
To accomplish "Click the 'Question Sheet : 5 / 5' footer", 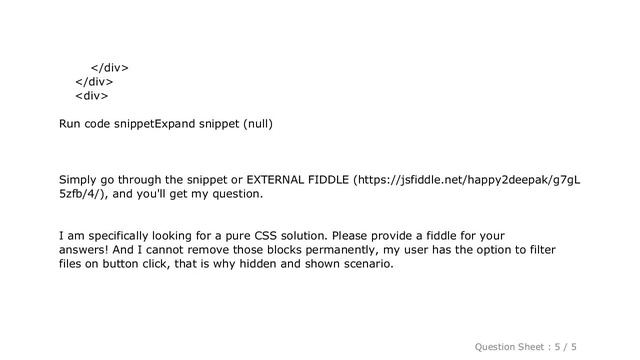I will pyautogui.click(x=525, y=347).
